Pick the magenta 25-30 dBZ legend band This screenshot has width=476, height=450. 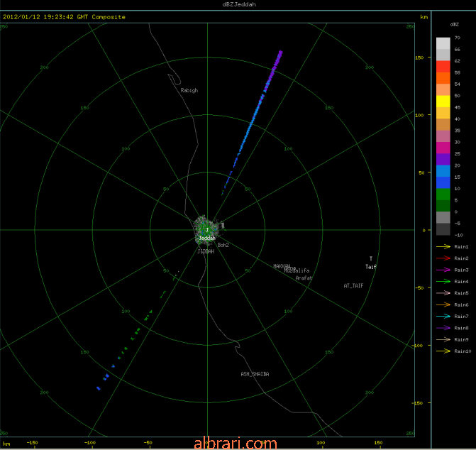(x=443, y=148)
